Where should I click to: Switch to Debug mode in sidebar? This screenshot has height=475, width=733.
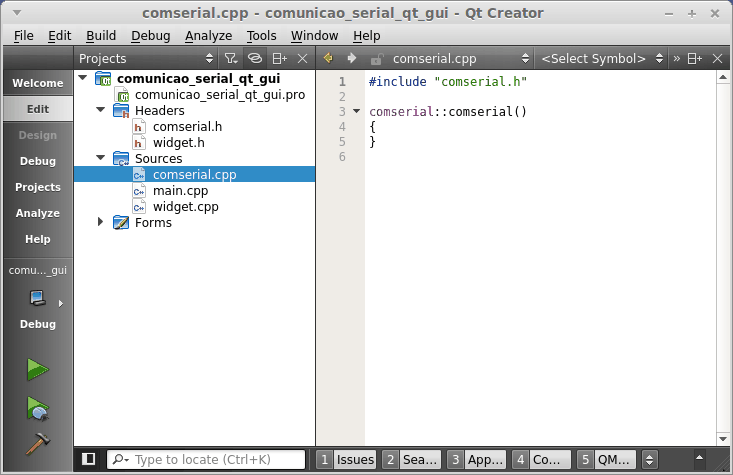click(x=38, y=161)
